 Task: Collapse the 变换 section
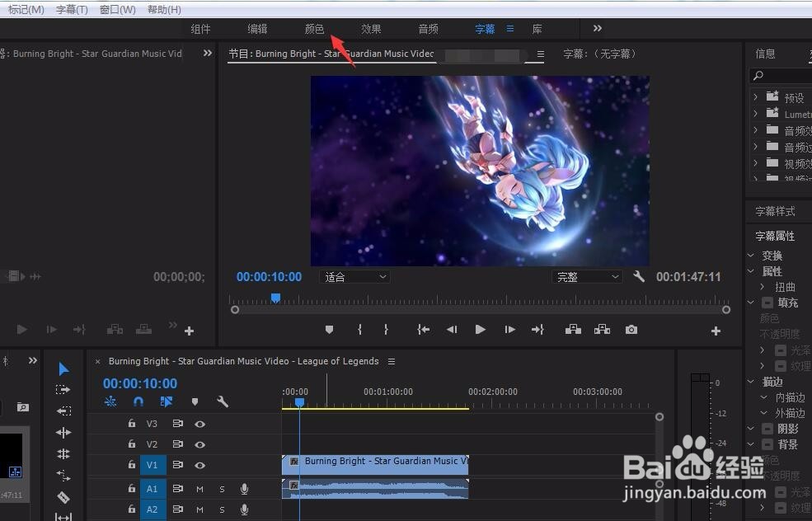tap(751, 256)
